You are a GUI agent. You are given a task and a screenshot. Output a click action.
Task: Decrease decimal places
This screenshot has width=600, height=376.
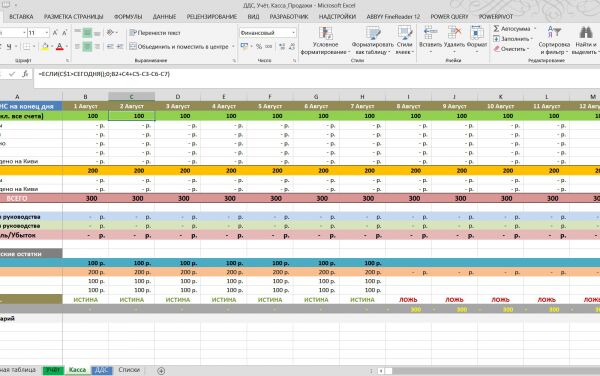(x=292, y=47)
